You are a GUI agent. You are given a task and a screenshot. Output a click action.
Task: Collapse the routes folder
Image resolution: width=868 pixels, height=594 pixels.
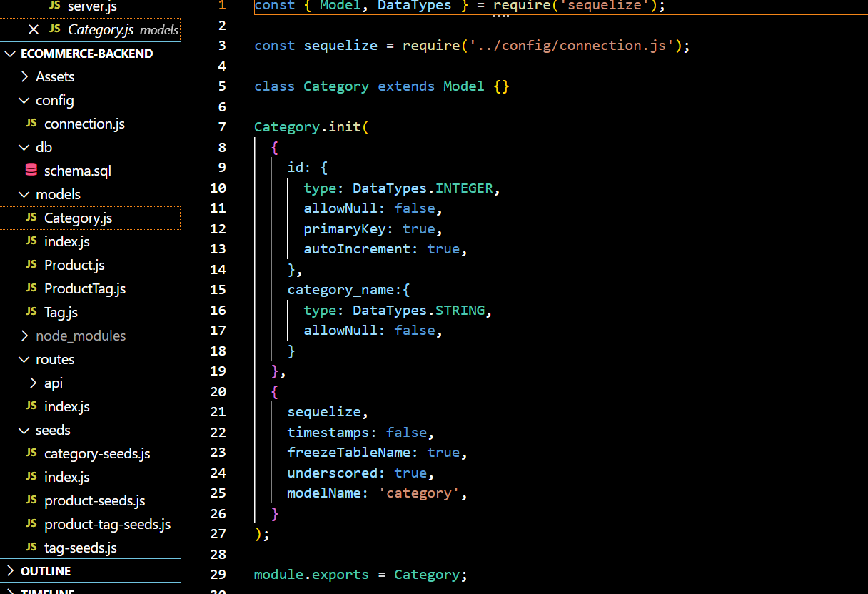(25, 359)
